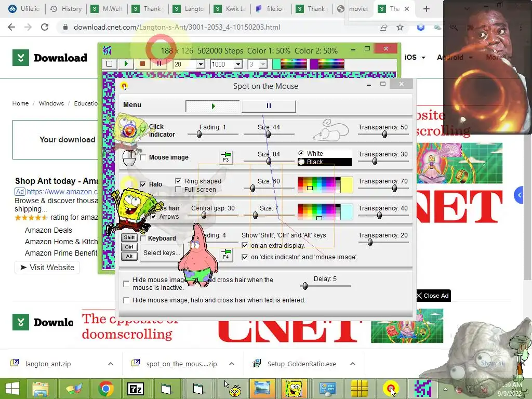Enable hide when mouse inactive checkbox
The image size is (532, 399).
click(x=126, y=284)
